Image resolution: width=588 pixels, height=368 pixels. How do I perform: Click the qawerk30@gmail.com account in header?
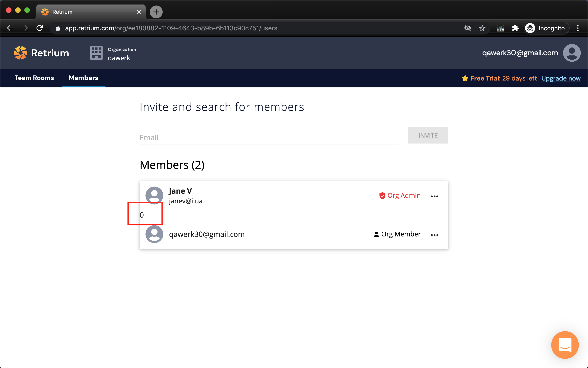[520, 53]
